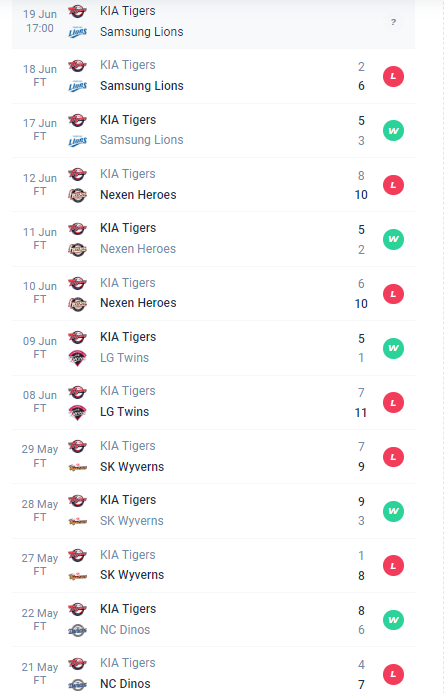Open Nexen Heroes team in 10 Jun match
This screenshot has width=444, height=693.
pyautogui.click(x=138, y=303)
